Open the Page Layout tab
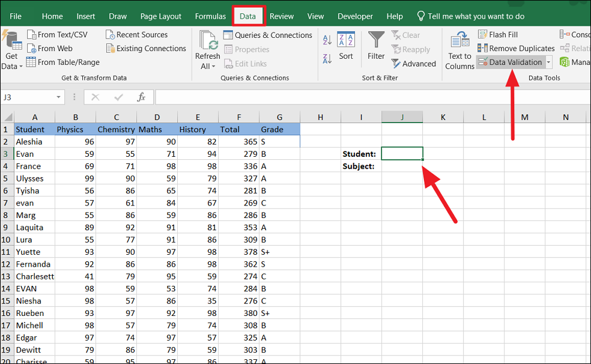Image resolution: width=591 pixels, height=364 pixels. point(160,16)
